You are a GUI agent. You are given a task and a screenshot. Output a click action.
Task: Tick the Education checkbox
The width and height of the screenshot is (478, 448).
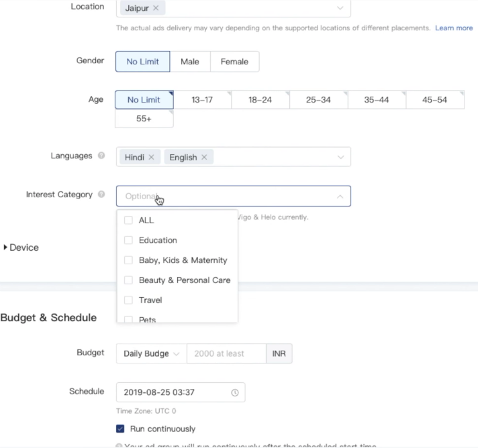pos(128,240)
